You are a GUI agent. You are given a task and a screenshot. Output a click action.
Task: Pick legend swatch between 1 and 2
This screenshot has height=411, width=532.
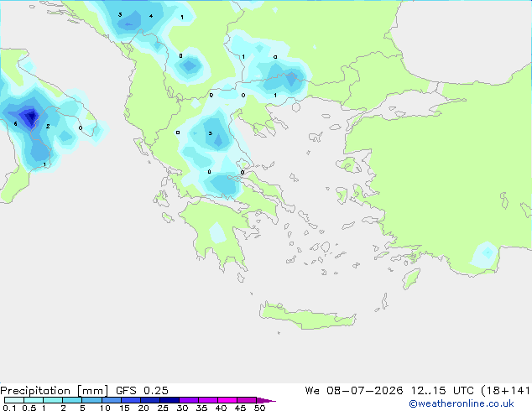tap(53, 400)
